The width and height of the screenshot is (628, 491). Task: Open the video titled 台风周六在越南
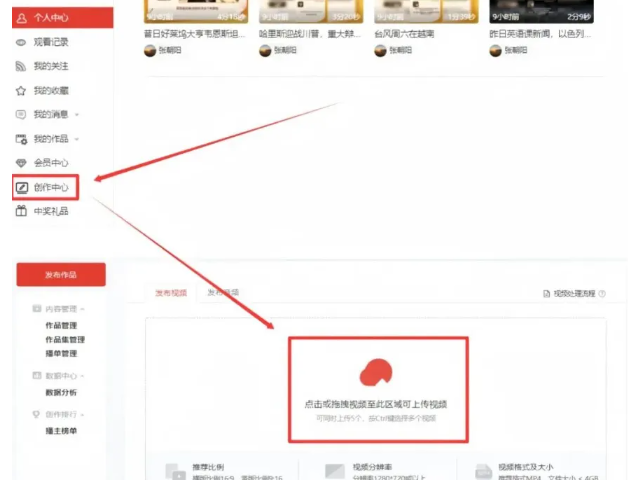coord(404,34)
